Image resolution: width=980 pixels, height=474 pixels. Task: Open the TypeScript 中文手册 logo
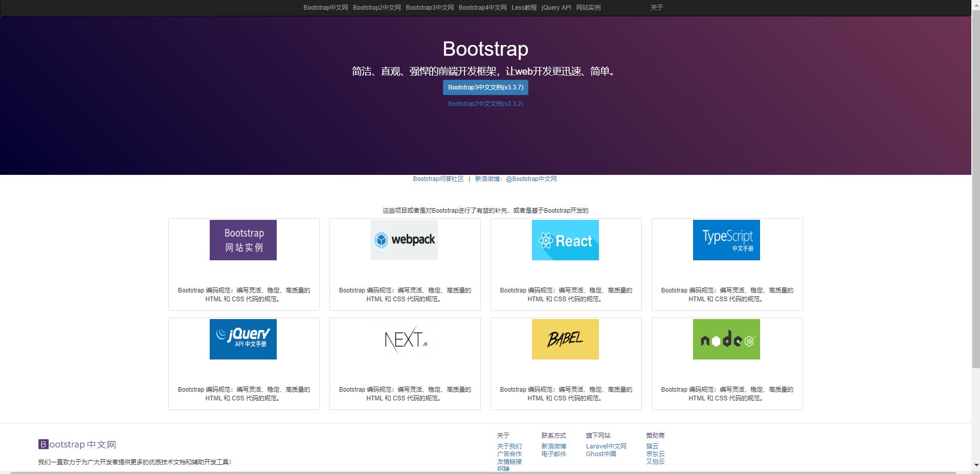point(726,240)
